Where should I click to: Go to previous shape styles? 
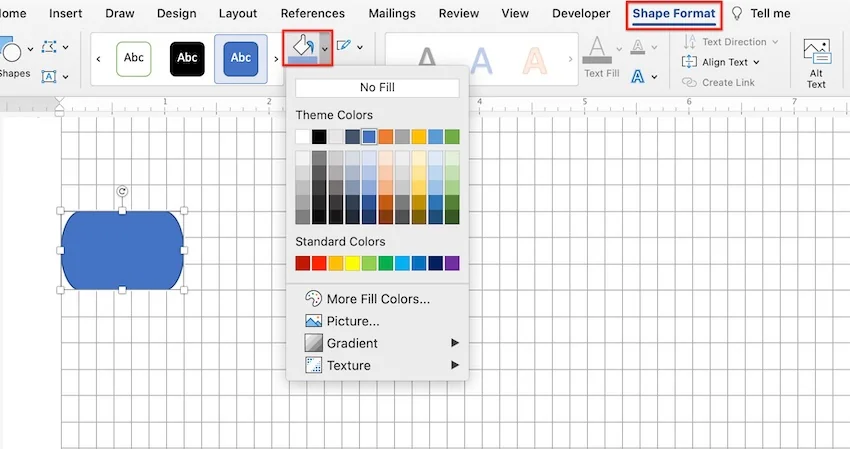tap(98, 59)
